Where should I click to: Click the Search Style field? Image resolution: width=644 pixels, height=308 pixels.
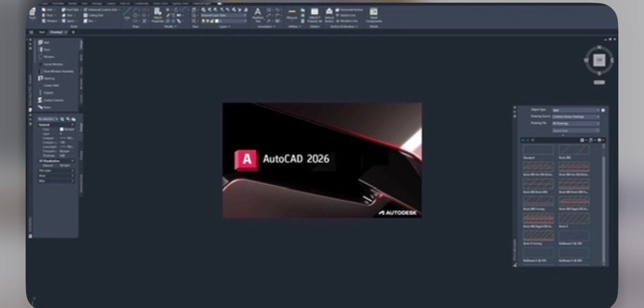click(x=576, y=130)
